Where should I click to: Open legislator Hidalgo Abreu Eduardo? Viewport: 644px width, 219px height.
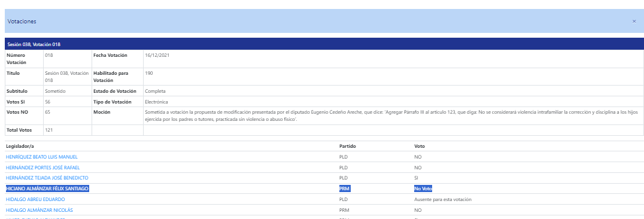[x=35, y=199]
